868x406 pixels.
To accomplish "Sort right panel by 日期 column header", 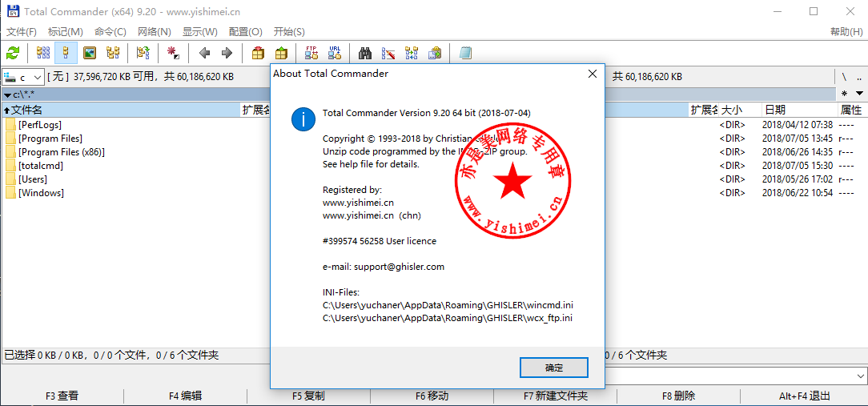I will [799, 111].
